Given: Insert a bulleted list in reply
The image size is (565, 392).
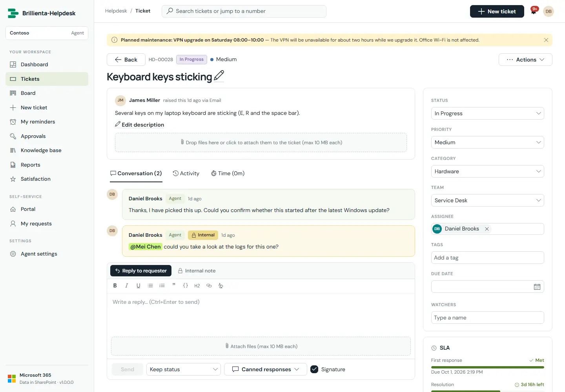Looking at the screenshot, I should click(150, 286).
